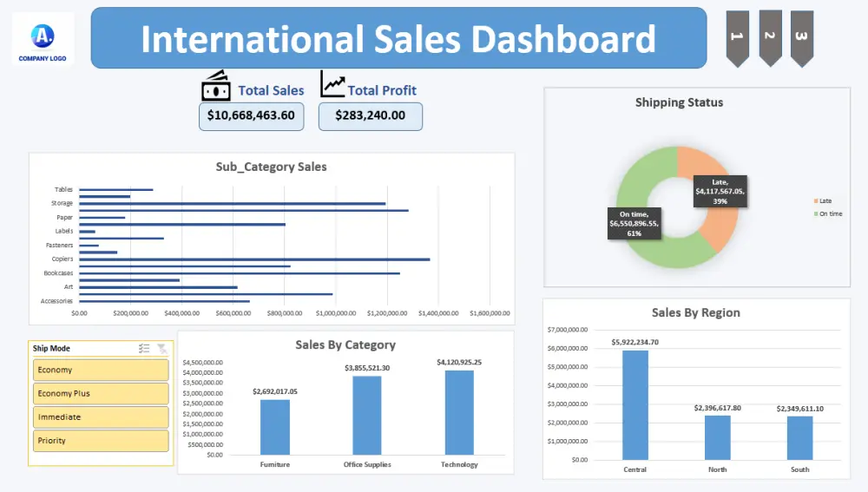Select the Bookcases bar in sub-category chart
This screenshot has width=868, height=492.
tap(240, 273)
